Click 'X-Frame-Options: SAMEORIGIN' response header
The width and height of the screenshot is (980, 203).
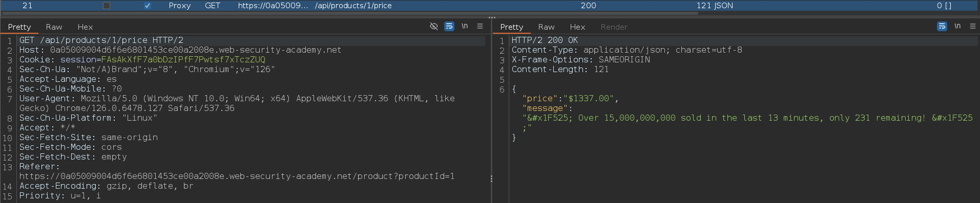581,60
